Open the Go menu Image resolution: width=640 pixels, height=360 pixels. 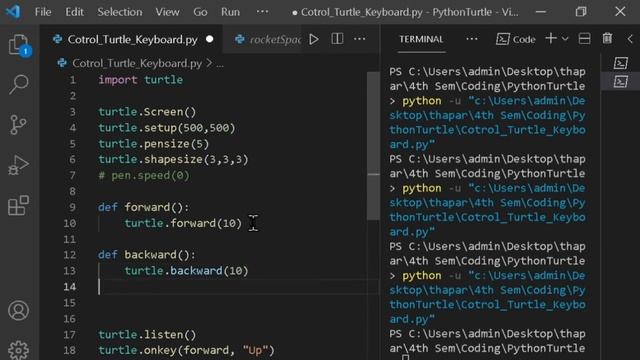(200, 12)
